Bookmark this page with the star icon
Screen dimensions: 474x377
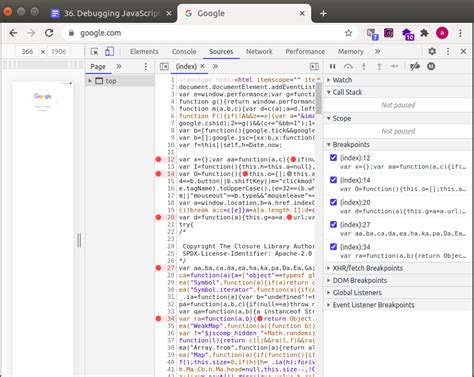pos(348,33)
